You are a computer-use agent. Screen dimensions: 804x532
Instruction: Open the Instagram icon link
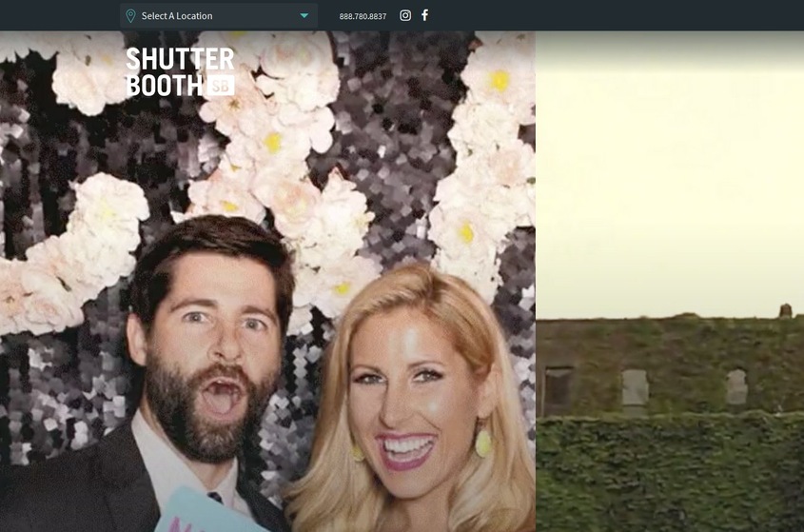pyautogui.click(x=405, y=15)
